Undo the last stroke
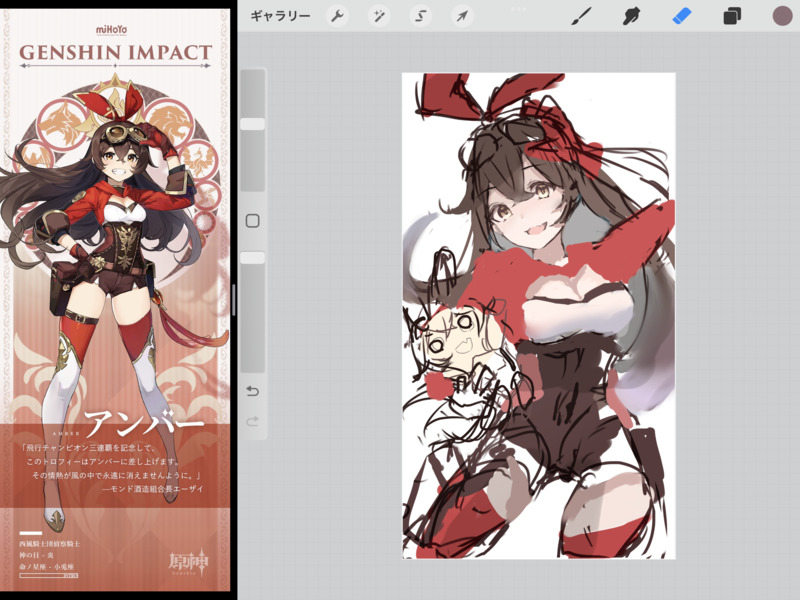 253,391
